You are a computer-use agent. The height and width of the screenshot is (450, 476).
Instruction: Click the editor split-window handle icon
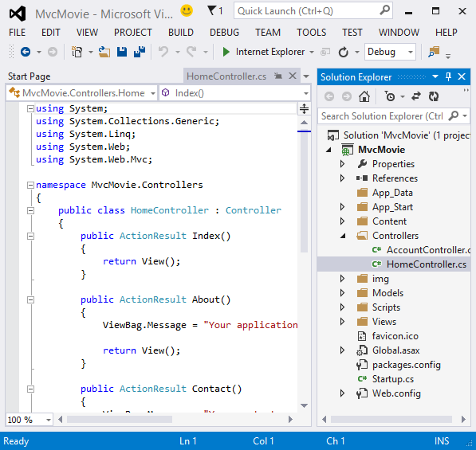(x=304, y=108)
